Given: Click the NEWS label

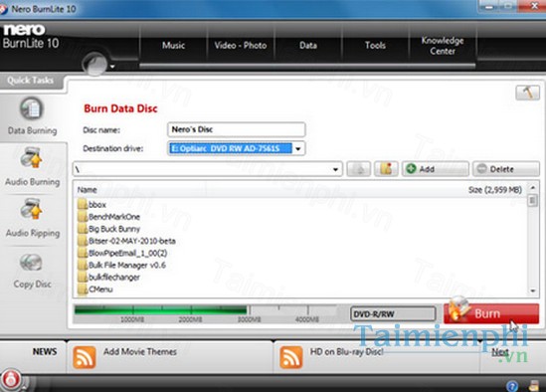Looking at the screenshot, I should click(x=45, y=351).
